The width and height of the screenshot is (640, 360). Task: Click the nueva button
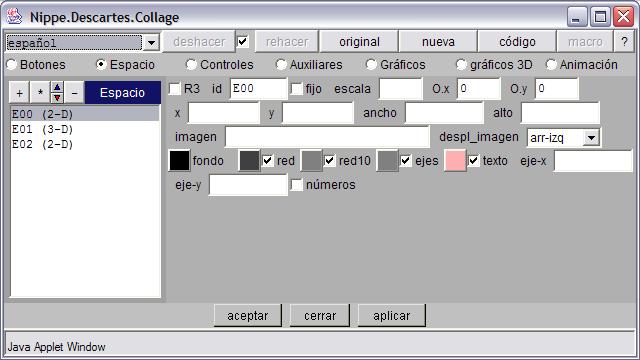[x=438, y=42]
